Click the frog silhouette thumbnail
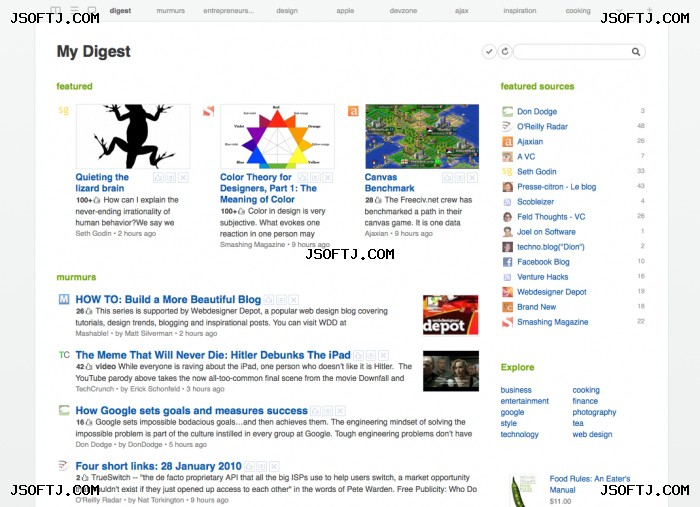The width and height of the screenshot is (700, 507). click(133, 137)
